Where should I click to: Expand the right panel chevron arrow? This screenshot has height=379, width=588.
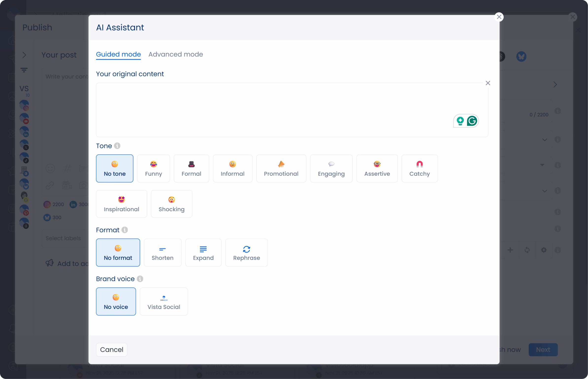tap(555, 85)
